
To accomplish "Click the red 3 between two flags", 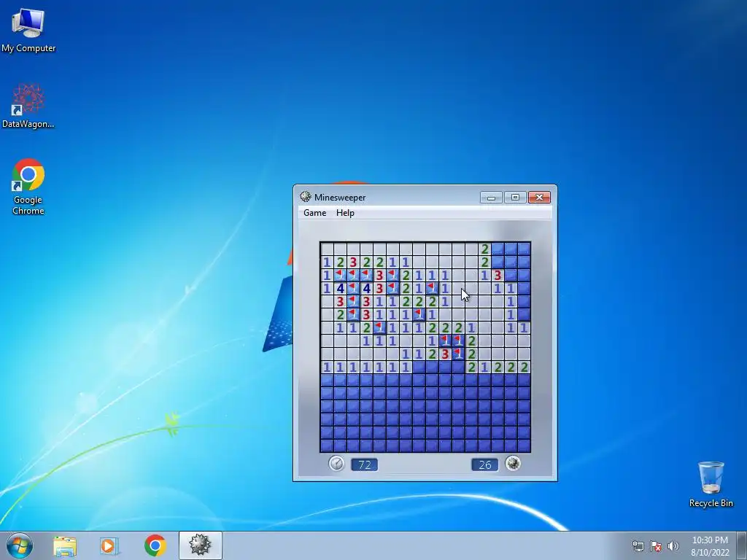I will 379,275.
